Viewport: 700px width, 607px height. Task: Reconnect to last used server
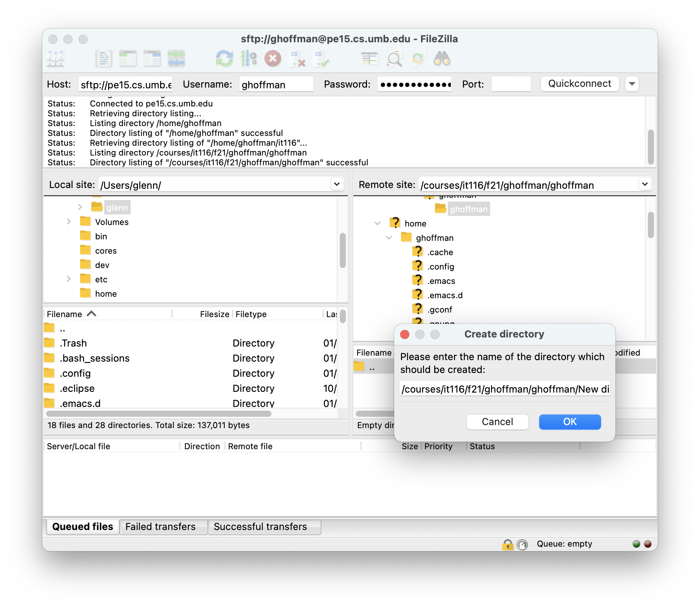click(321, 59)
